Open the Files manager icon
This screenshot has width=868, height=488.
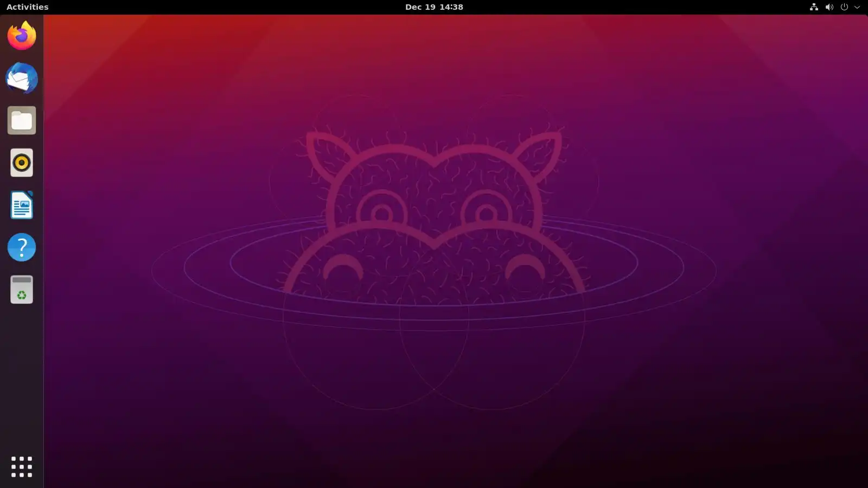pyautogui.click(x=22, y=120)
